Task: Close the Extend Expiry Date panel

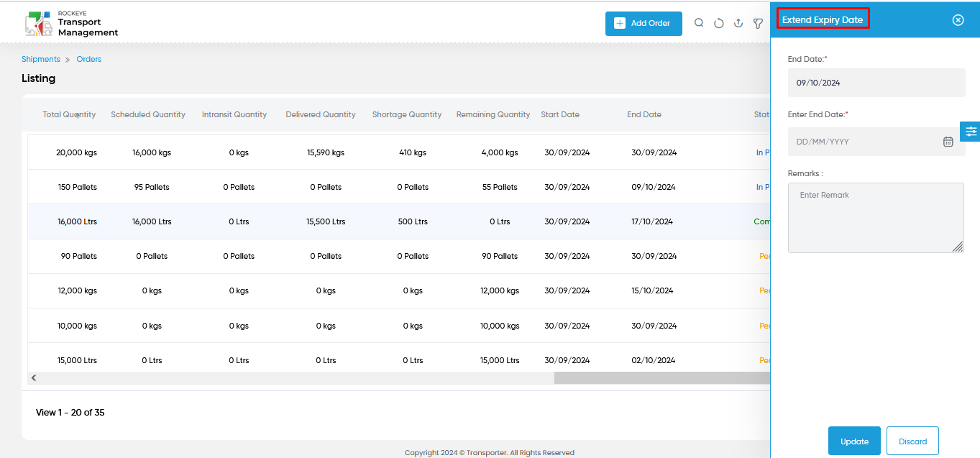Action: (x=958, y=20)
